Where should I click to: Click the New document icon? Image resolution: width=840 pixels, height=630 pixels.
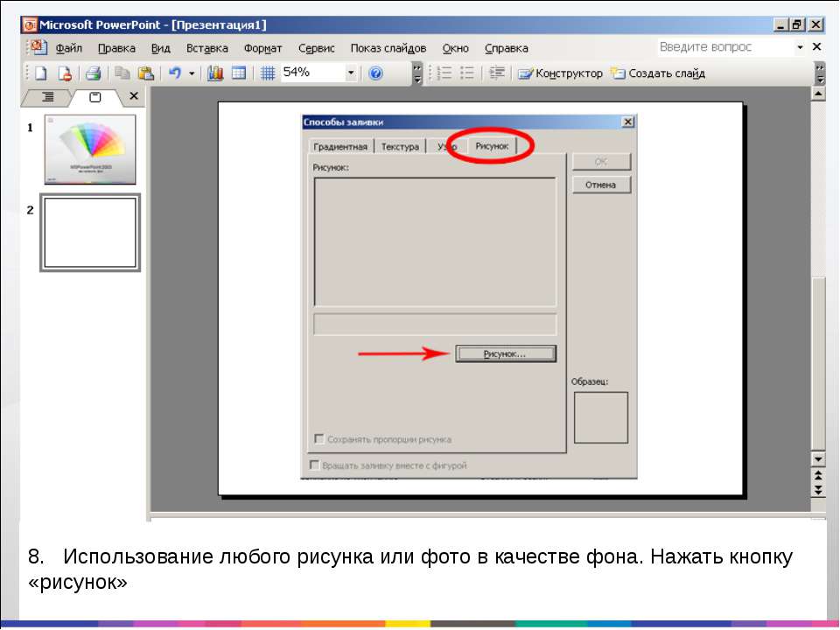pos(40,73)
